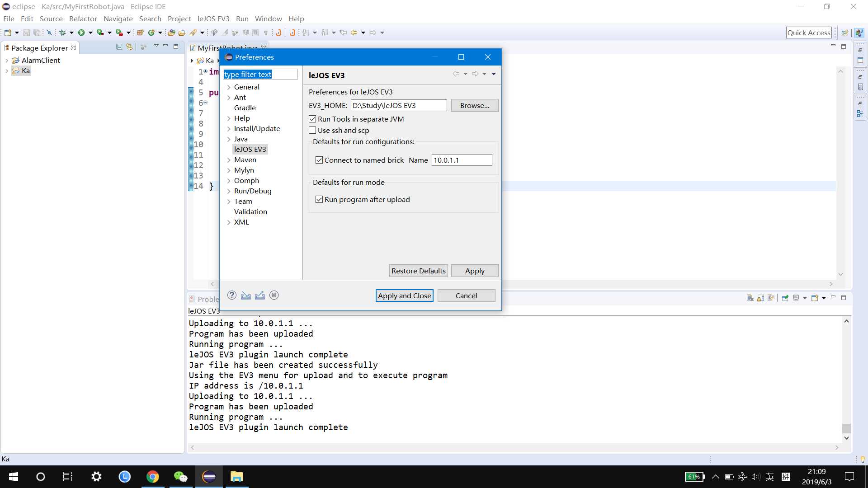Expand the Java preferences node
This screenshot has height=488, width=868.
tap(229, 139)
